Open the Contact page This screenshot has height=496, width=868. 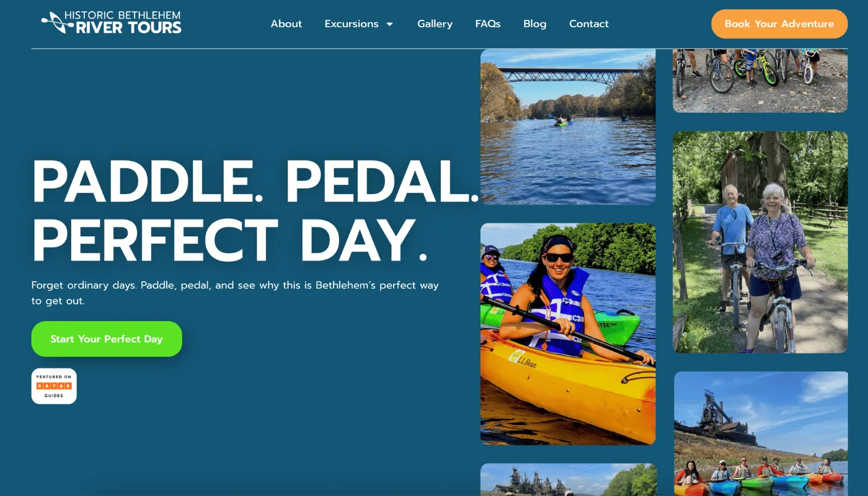point(588,24)
